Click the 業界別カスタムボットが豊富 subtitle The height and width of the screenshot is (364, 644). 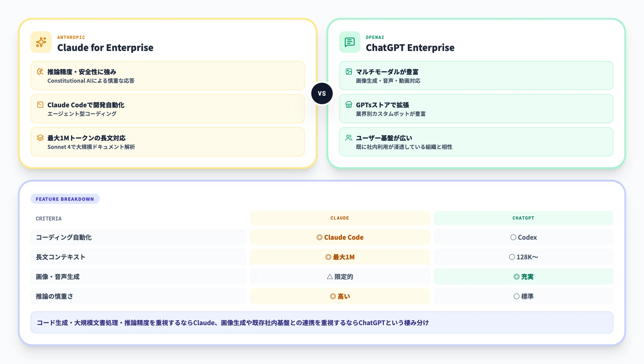(391, 114)
